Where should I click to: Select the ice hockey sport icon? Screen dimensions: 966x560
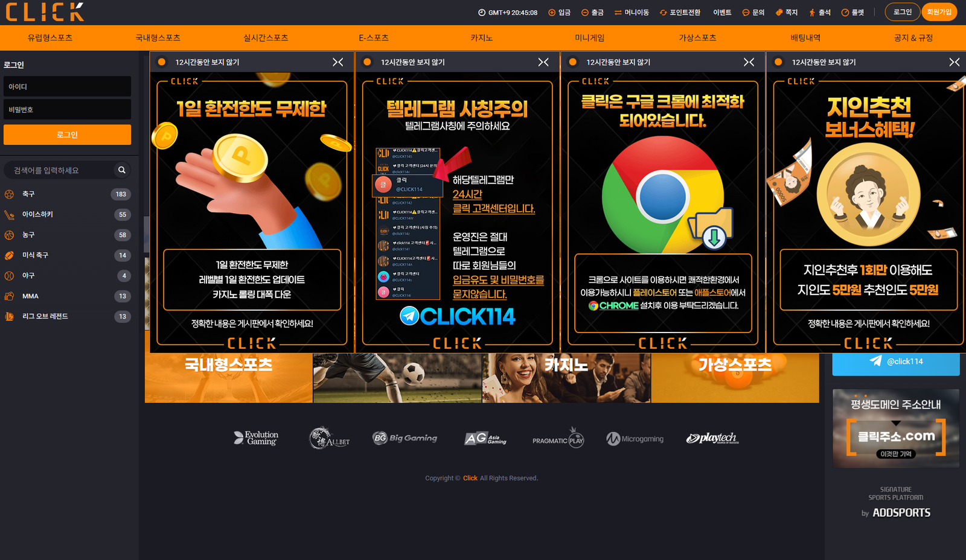click(x=9, y=215)
